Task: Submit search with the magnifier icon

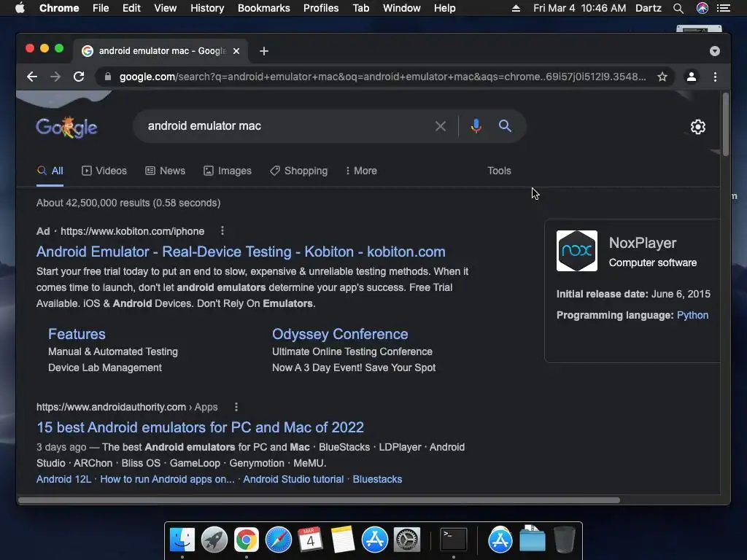Action: [505, 125]
